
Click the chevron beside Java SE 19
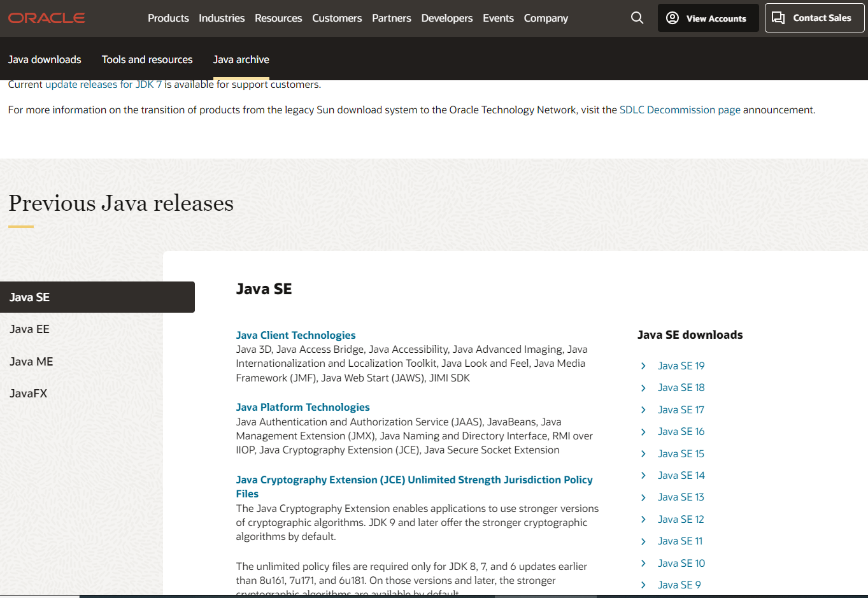coord(643,366)
